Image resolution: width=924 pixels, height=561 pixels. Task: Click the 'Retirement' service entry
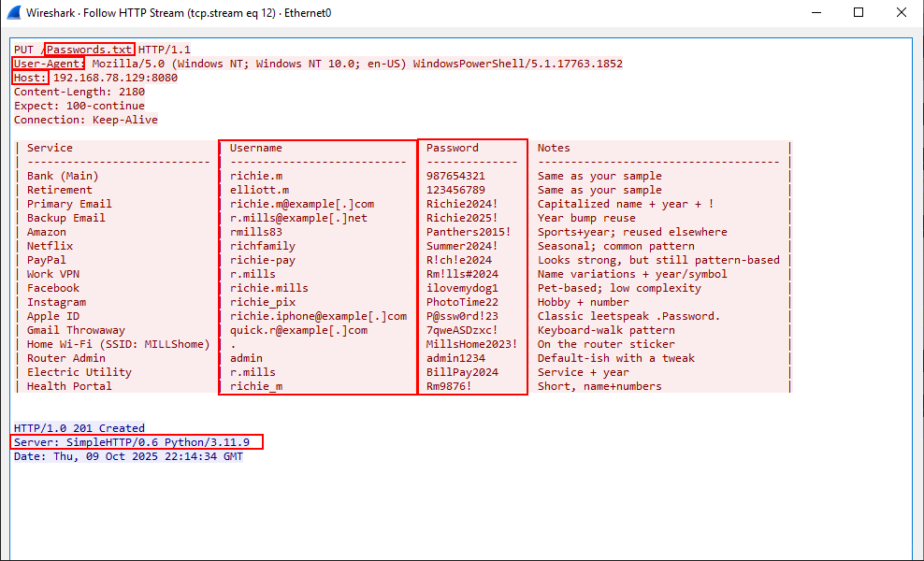pyautogui.click(x=60, y=190)
